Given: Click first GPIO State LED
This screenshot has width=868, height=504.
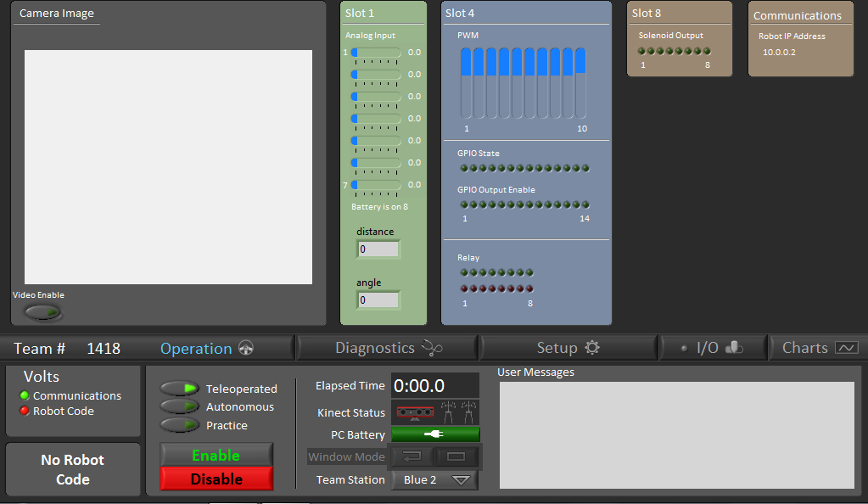Looking at the screenshot, I should coord(464,168).
